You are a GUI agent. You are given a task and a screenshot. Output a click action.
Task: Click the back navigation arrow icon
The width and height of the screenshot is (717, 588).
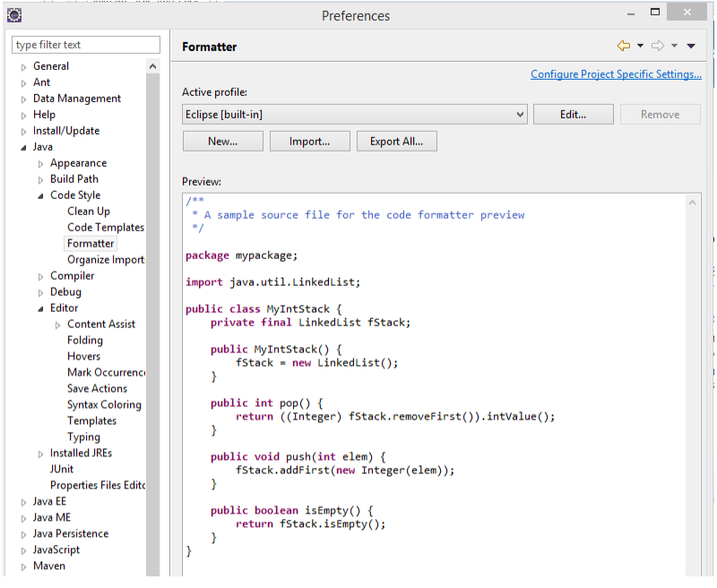point(623,46)
